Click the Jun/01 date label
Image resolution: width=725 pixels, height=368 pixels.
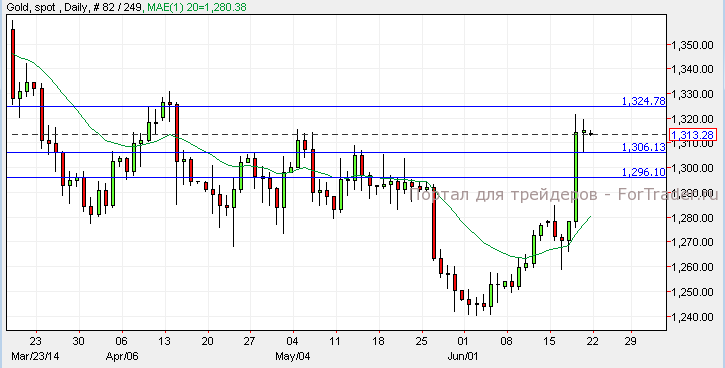point(463,357)
